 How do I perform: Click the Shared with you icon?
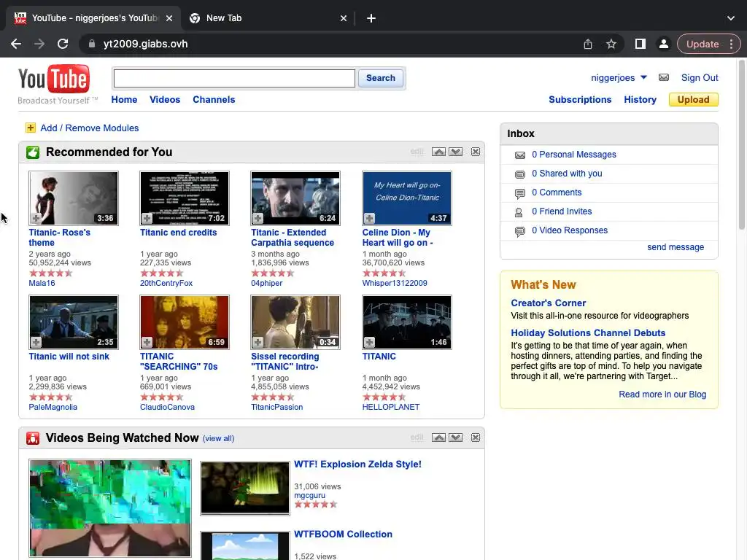click(x=519, y=174)
